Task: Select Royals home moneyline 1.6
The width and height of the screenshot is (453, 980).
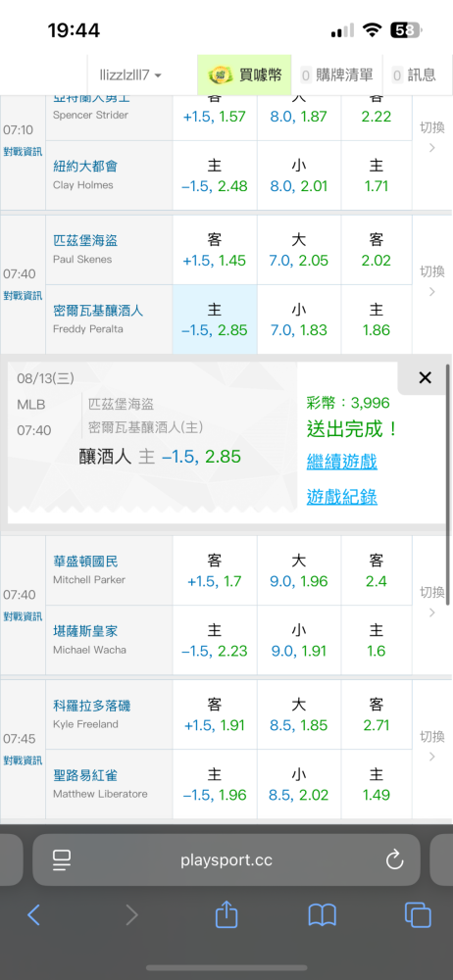Action: (377, 640)
